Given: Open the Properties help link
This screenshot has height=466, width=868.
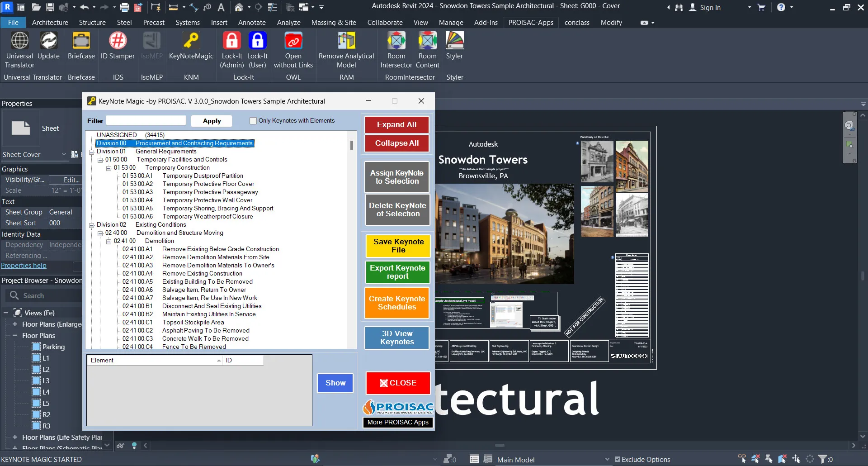Looking at the screenshot, I should 24,266.
